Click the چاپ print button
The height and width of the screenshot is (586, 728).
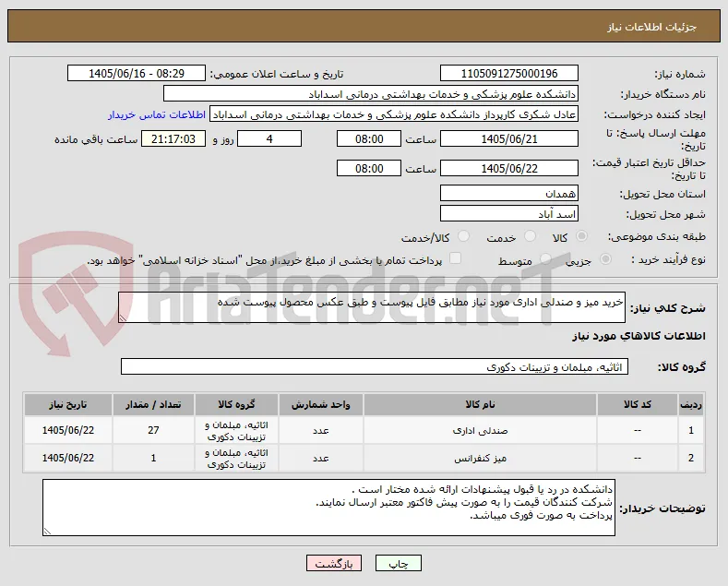coord(399,563)
